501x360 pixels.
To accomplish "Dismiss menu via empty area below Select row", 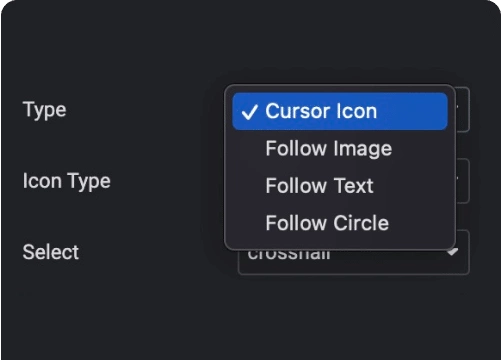I will 250,317.
